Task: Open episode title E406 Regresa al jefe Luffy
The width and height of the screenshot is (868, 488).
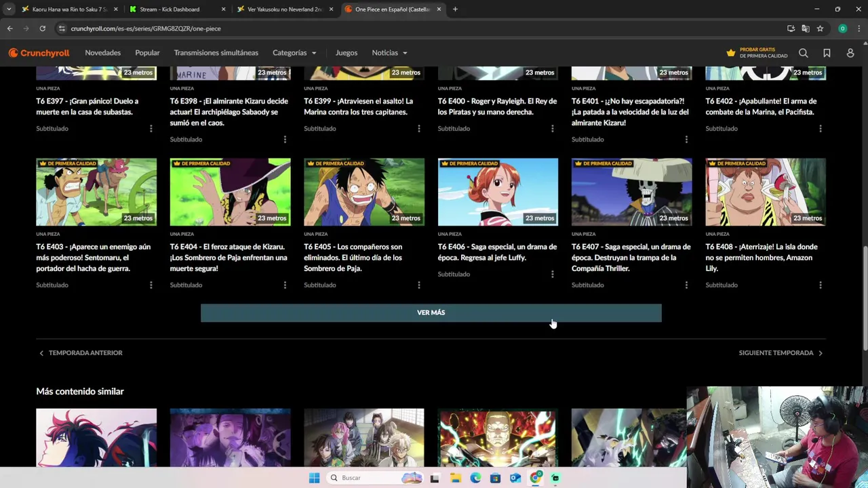Action: click(x=496, y=252)
